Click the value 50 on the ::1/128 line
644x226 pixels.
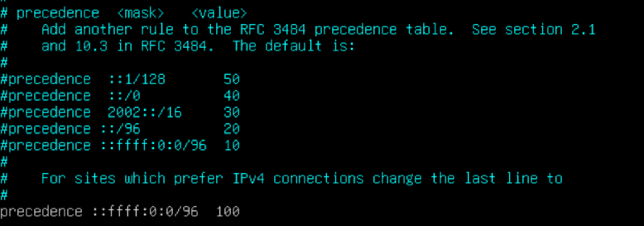coord(231,79)
